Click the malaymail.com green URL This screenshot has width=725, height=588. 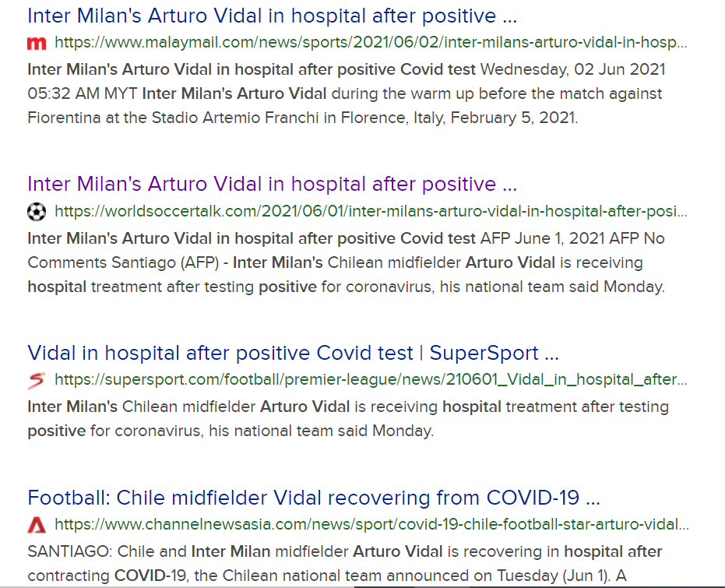[x=371, y=43]
